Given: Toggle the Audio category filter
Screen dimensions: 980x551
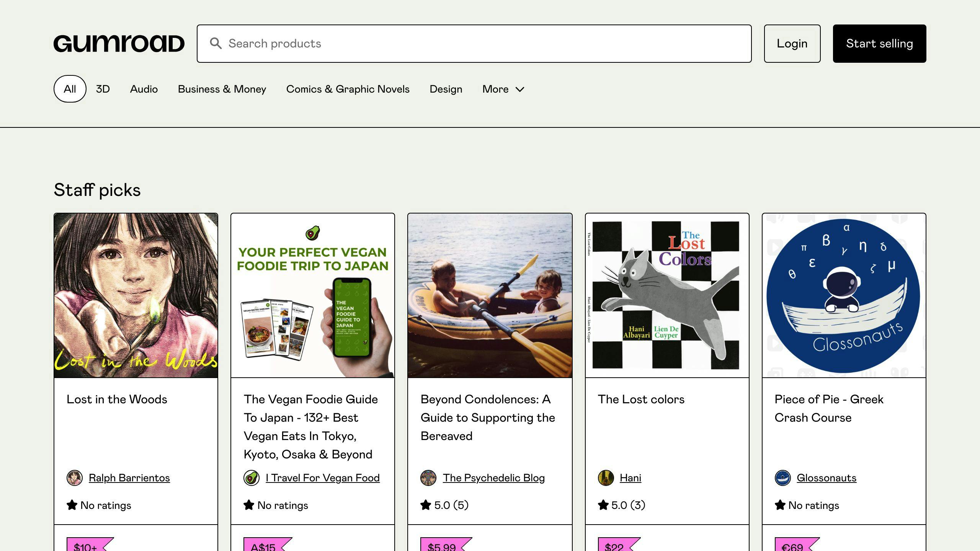Looking at the screenshot, I should [144, 89].
